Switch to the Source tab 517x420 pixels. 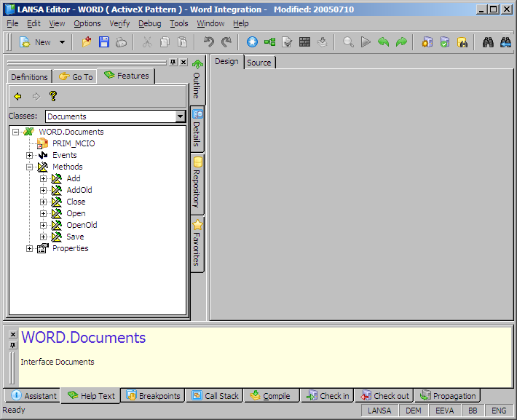pyautogui.click(x=258, y=63)
